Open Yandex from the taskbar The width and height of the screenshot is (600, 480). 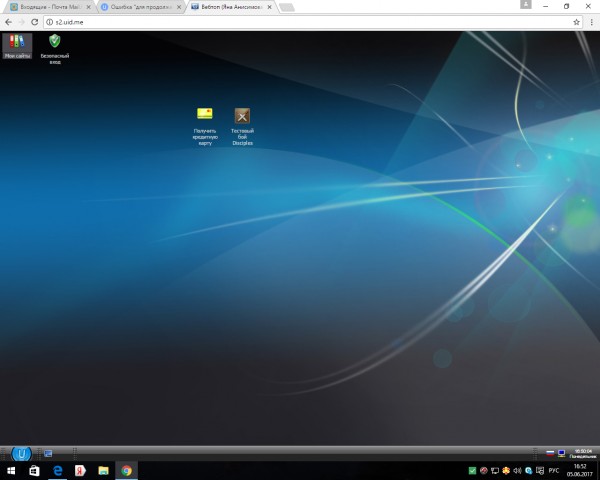tap(80, 470)
